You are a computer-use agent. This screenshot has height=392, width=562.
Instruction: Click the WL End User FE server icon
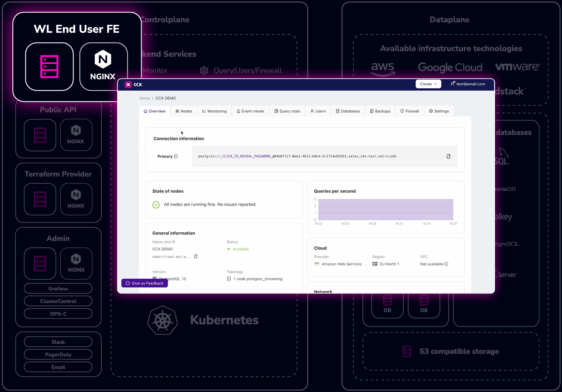click(x=49, y=67)
